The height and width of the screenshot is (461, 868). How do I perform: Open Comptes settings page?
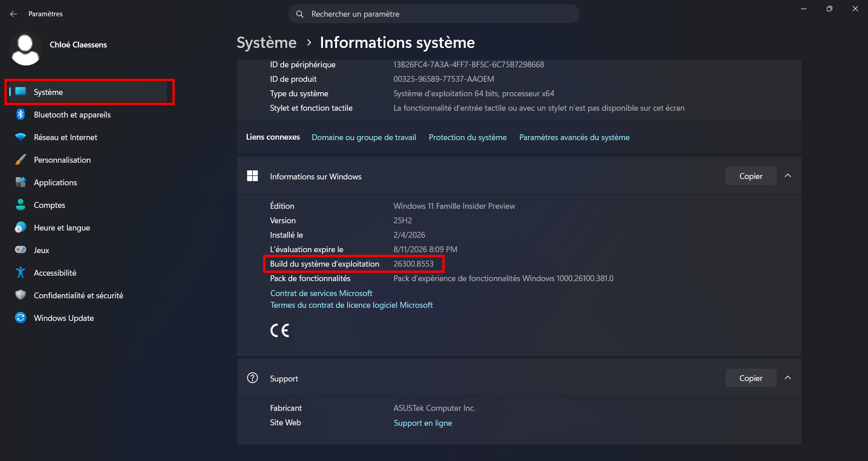88,205
